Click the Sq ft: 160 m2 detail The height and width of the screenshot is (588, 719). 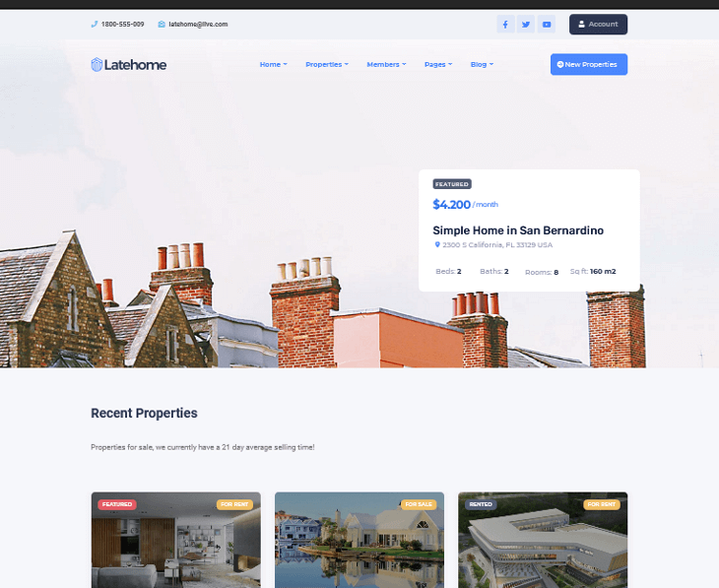pos(593,272)
